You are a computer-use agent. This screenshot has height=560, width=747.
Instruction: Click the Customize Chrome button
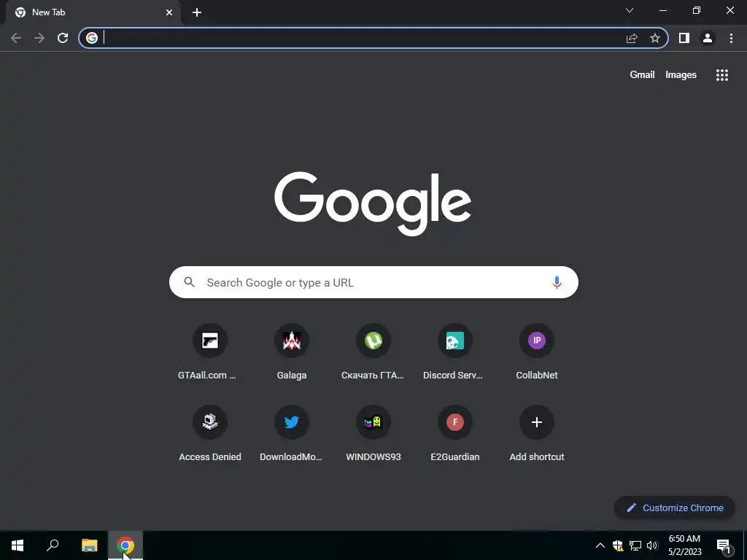click(x=675, y=507)
